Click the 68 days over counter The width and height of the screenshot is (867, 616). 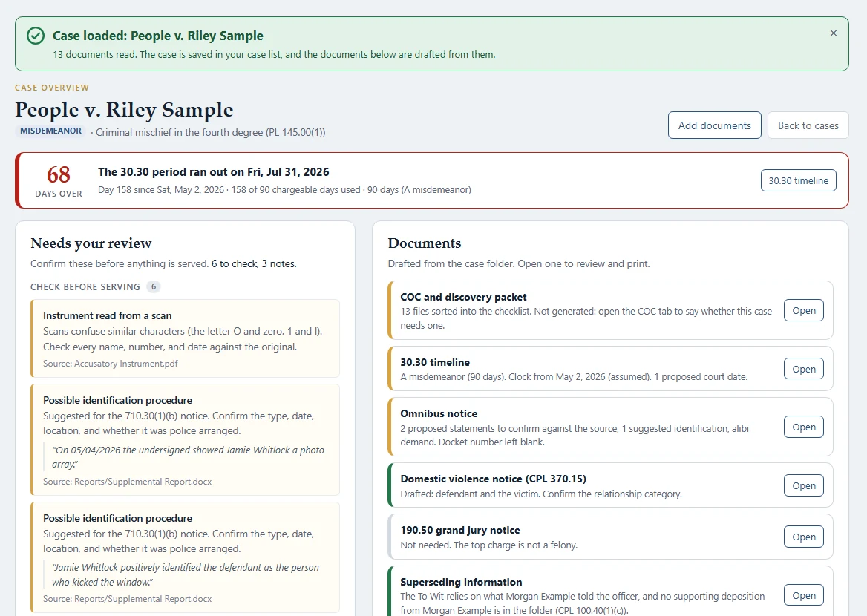58,181
